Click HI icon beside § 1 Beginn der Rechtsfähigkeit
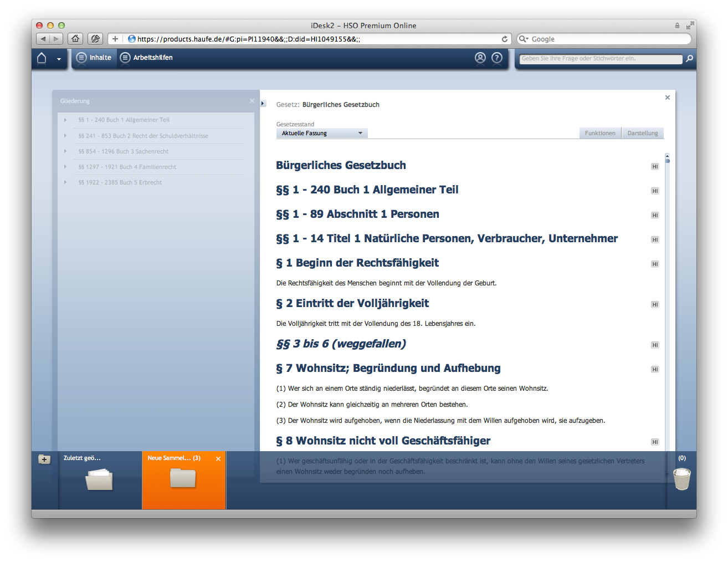This screenshot has width=728, height=562. pos(655,264)
